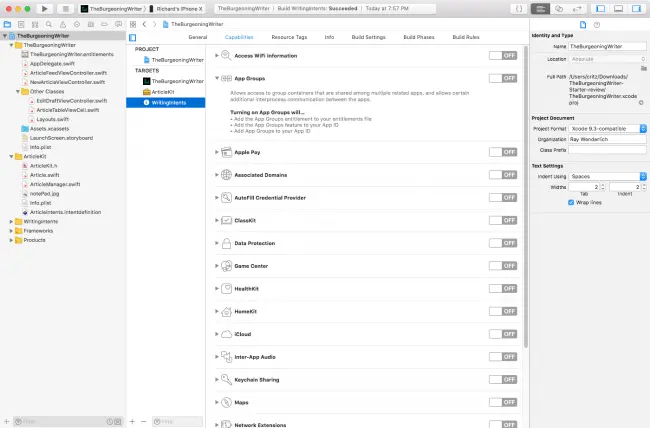Show the Version editor
This screenshot has width=650, height=428.
click(x=577, y=9)
